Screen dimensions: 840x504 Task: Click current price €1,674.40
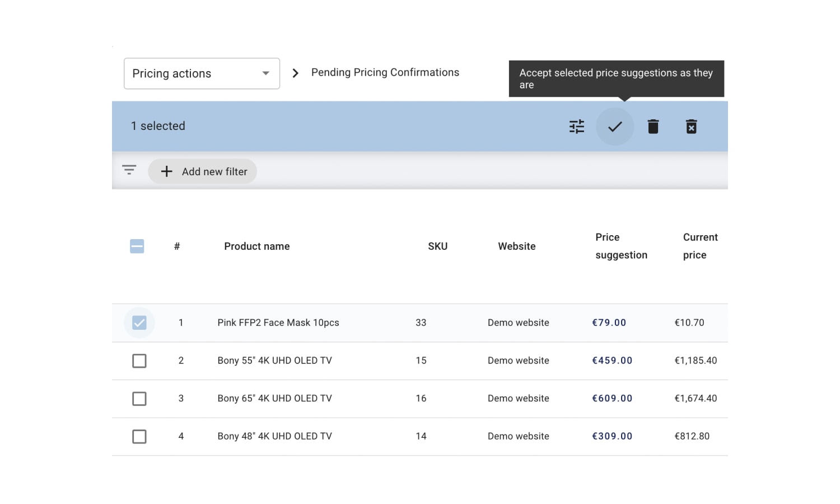point(696,398)
